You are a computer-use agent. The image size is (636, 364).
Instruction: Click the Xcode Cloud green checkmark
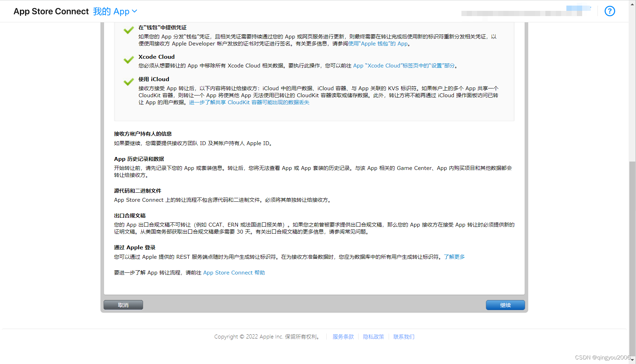point(129,60)
